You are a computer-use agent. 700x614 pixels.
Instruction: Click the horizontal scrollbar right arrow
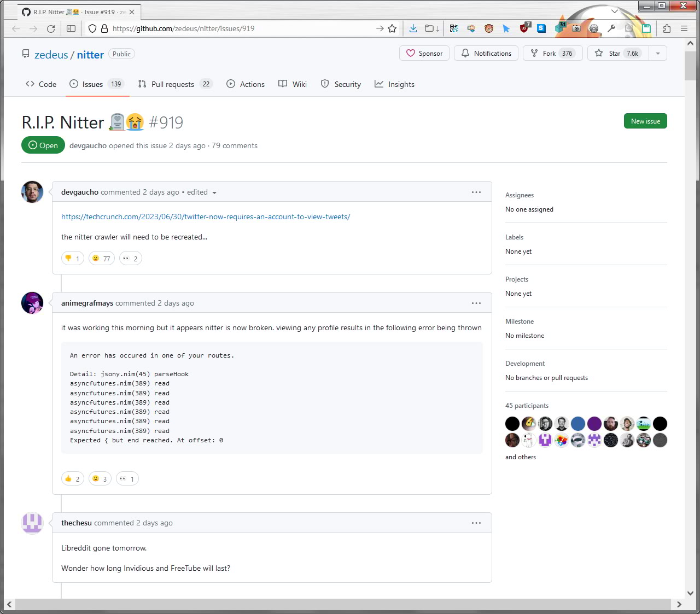pyautogui.click(x=679, y=604)
